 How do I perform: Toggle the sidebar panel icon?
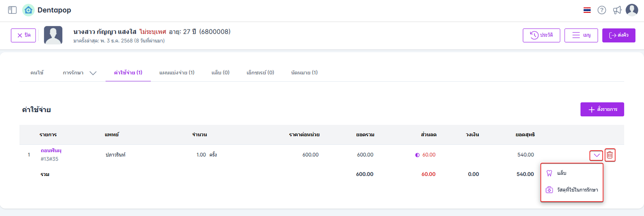tap(12, 10)
